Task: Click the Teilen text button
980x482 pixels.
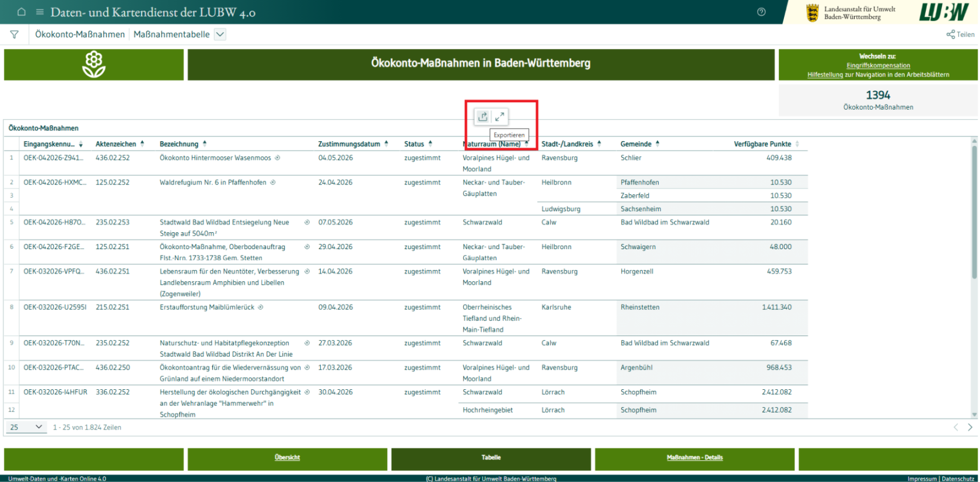Action: click(965, 34)
